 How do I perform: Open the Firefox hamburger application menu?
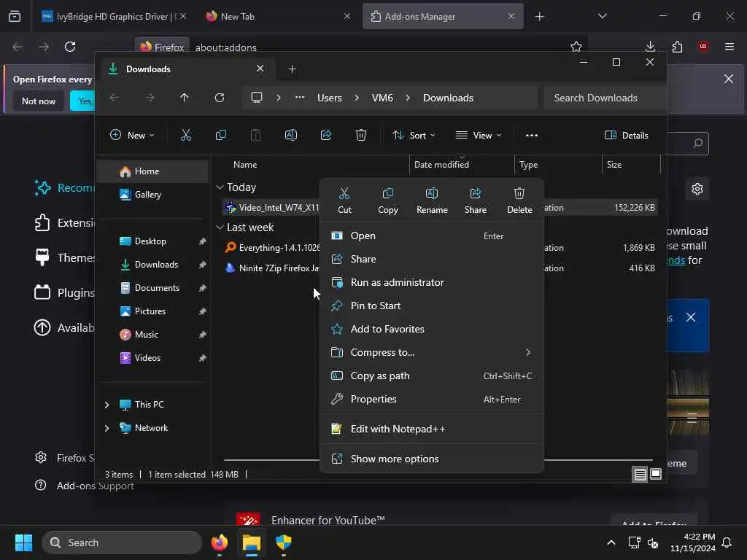pos(729,47)
